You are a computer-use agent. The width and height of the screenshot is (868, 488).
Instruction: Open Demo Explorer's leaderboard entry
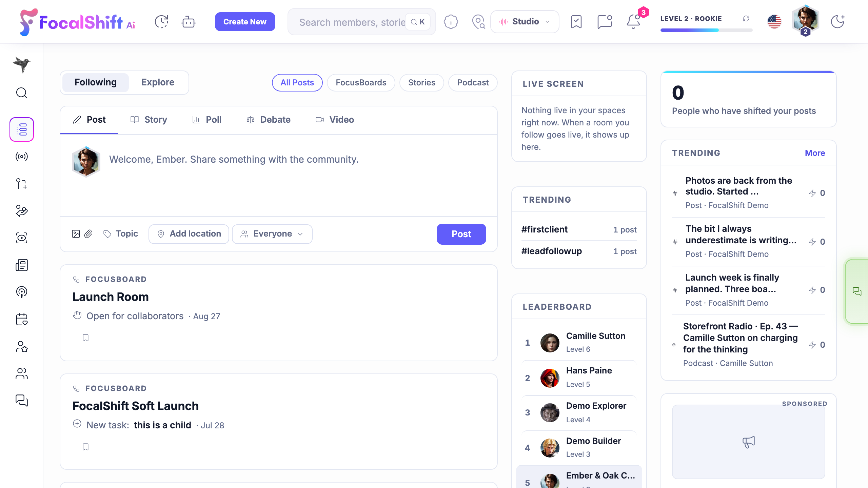click(579, 413)
